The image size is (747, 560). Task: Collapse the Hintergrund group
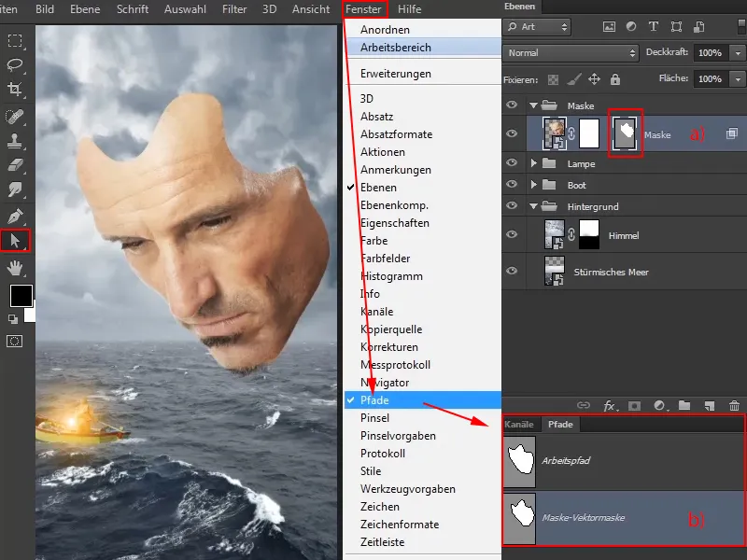coord(533,206)
